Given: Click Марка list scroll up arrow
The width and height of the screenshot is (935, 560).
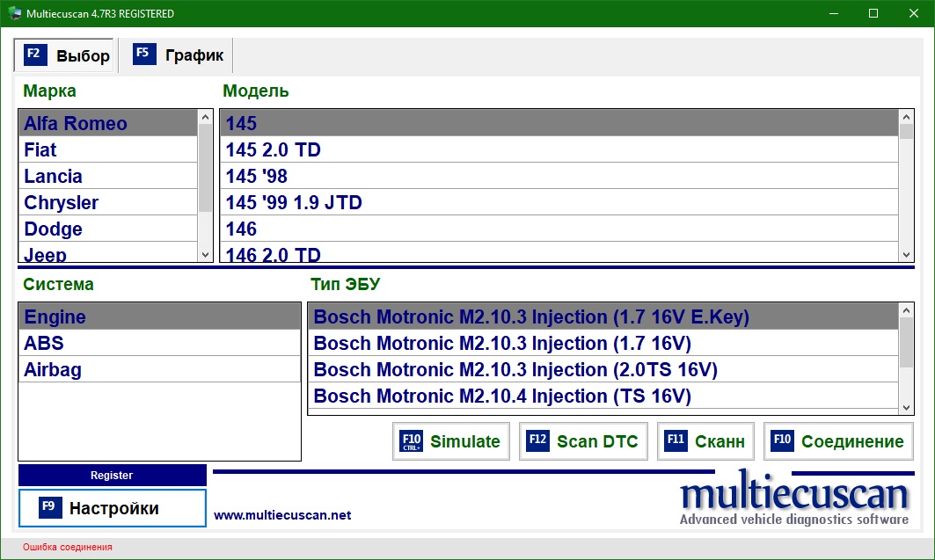Looking at the screenshot, I should tap(205, 117).
